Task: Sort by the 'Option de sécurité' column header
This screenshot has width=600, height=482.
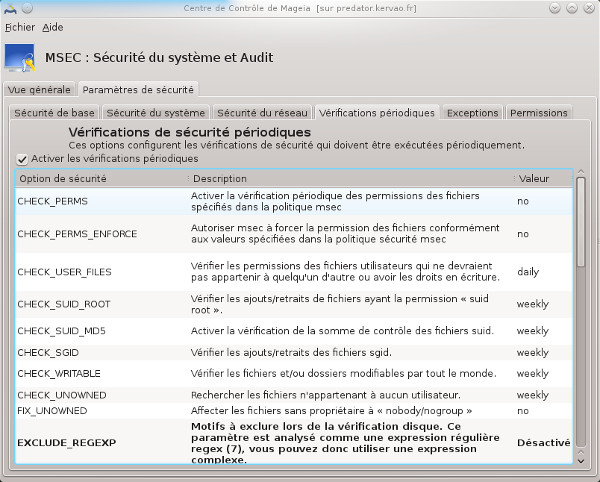Action: [x=100, y=178]
